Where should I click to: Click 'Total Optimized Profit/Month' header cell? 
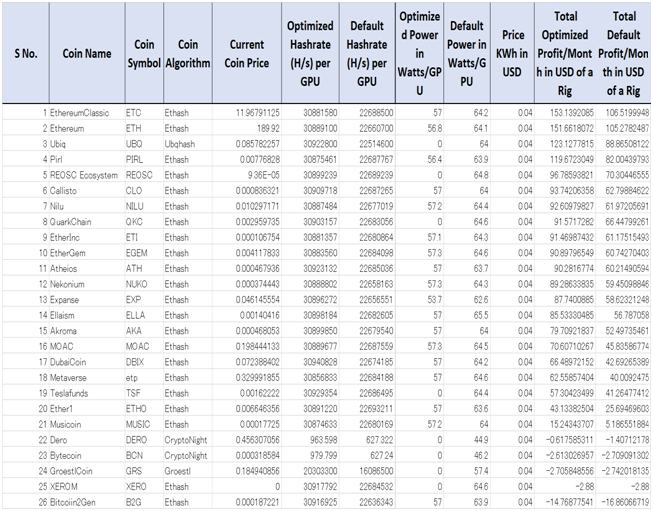565,53
